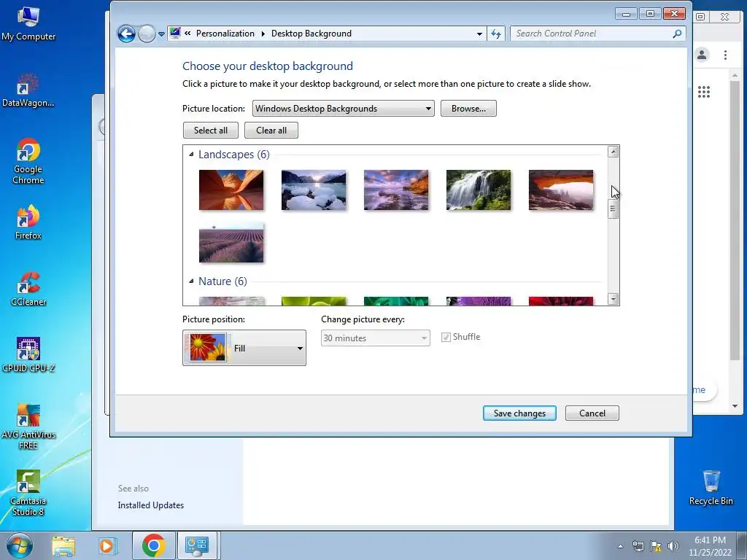This screenshot has height=560, width=747.
Task: Collapse the Landscapes (6) group
Action: 192,155
